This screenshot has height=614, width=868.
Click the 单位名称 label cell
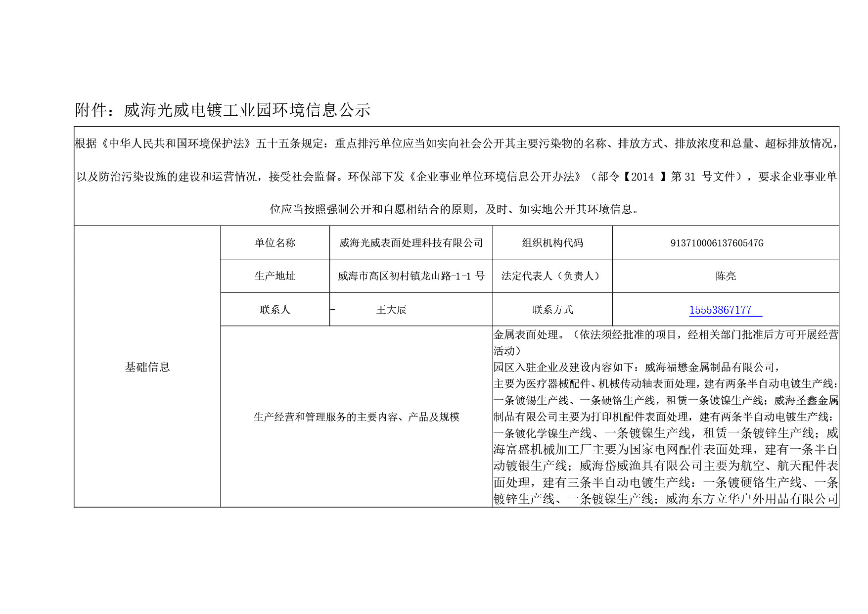pos(275,243)
